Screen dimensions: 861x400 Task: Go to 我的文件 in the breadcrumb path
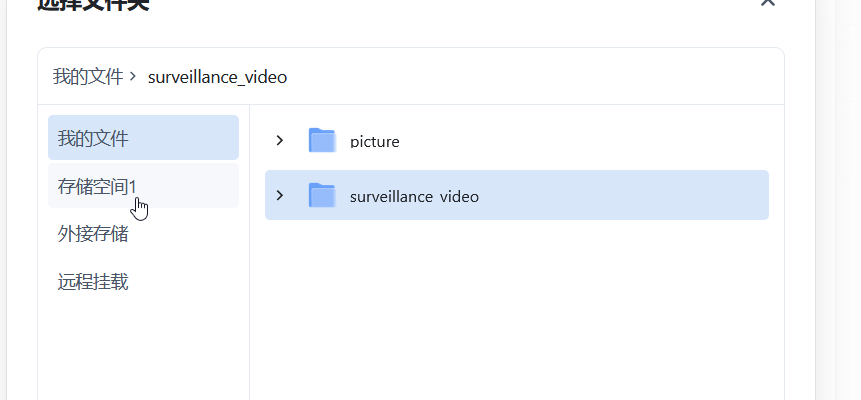pos(88,76)
